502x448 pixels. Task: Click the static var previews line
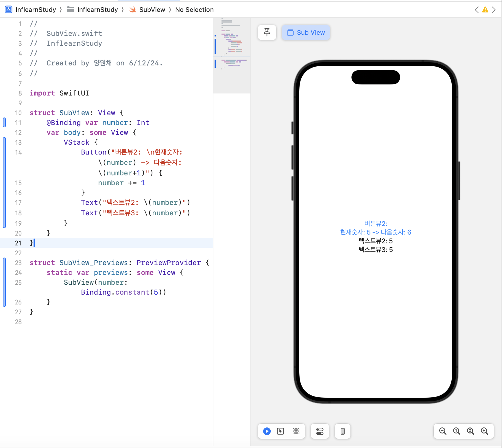point(115,272)
